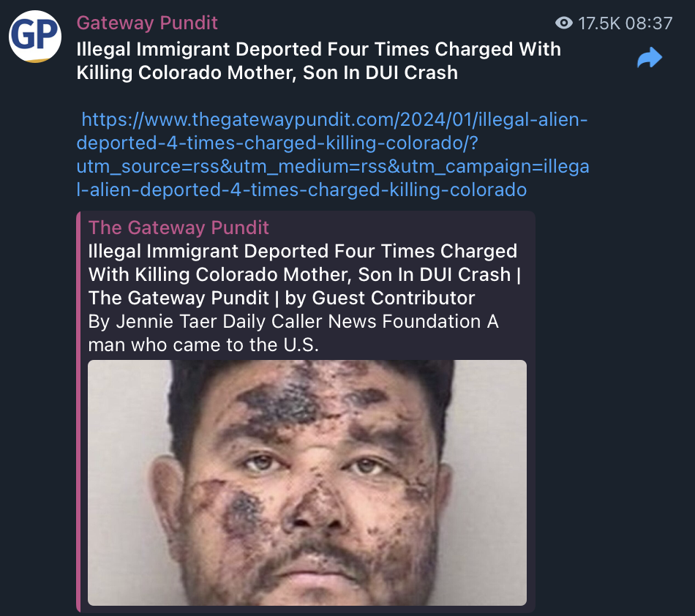
Task: Tap the blue forward arrow icon
Action: click(x=650, y=58)
